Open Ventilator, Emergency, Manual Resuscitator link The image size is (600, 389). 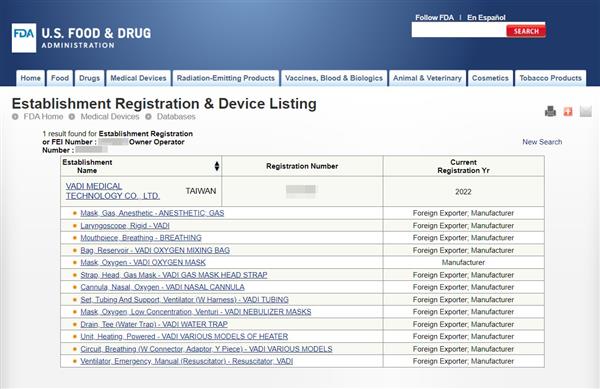coord(186,361)
